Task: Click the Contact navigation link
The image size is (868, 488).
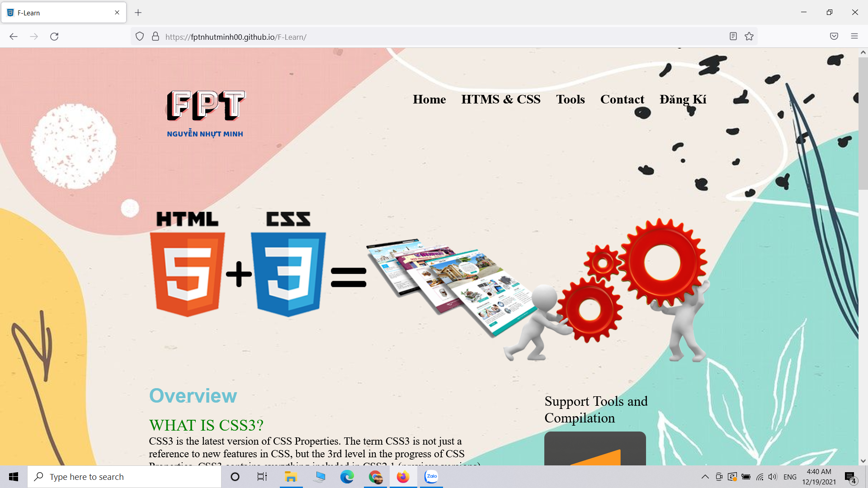Action: click(623, 99)
